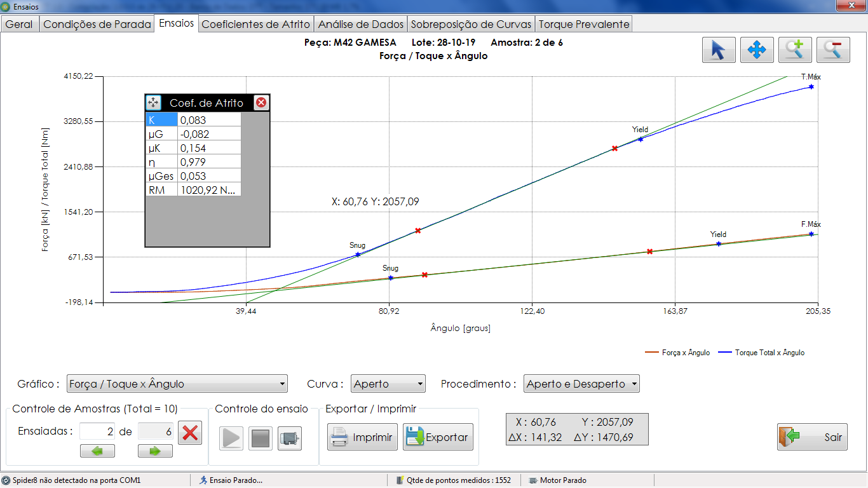The height and width of the screenshot is (488, 868).
Task: Click the ΔX : 141,32 readout
Action: (x=535, y=437)
